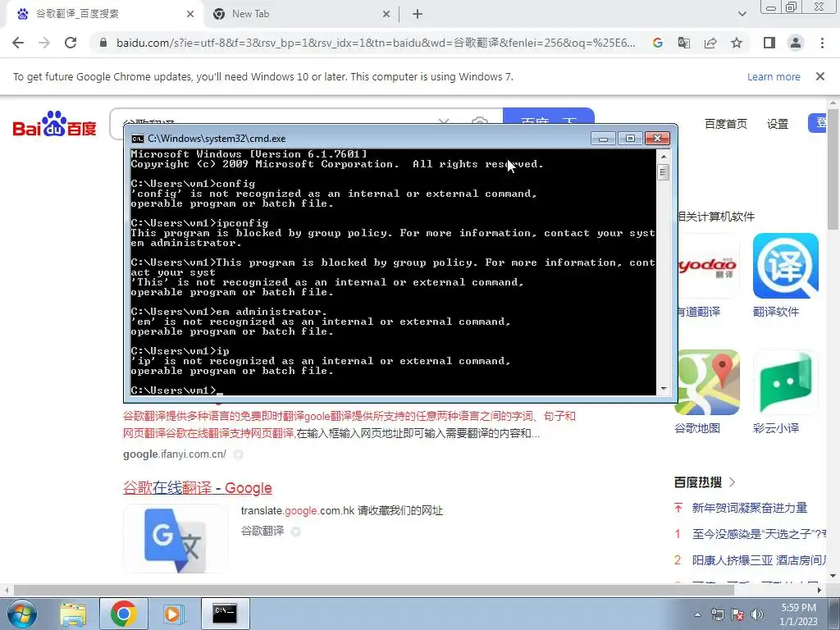
Task: Open the 彩云小译 app icon
Action: pos(785,382)
